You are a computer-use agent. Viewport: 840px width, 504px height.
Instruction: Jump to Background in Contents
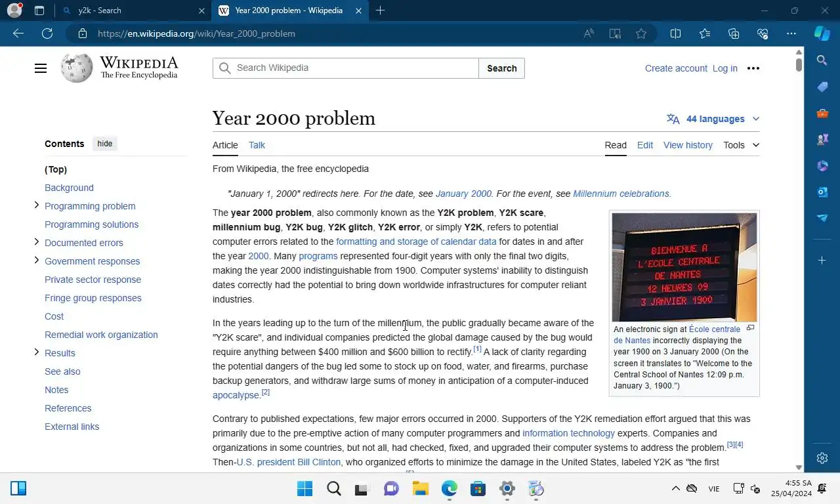(69, 188)
